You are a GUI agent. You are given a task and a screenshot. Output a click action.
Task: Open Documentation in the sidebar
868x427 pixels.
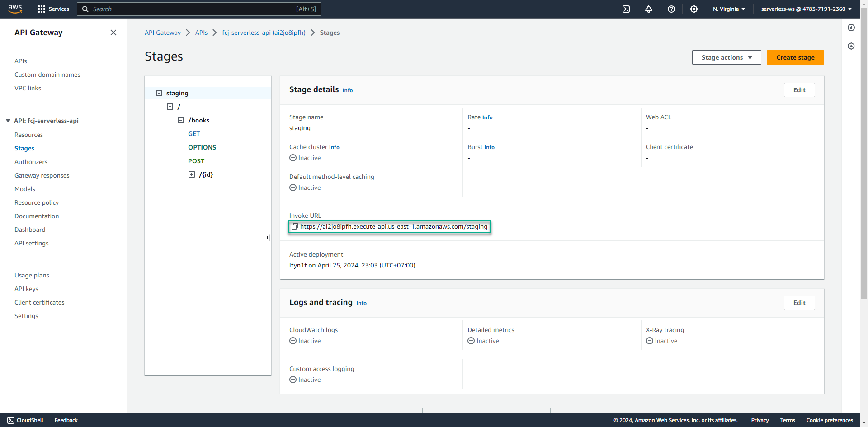[x=37, y=216]
